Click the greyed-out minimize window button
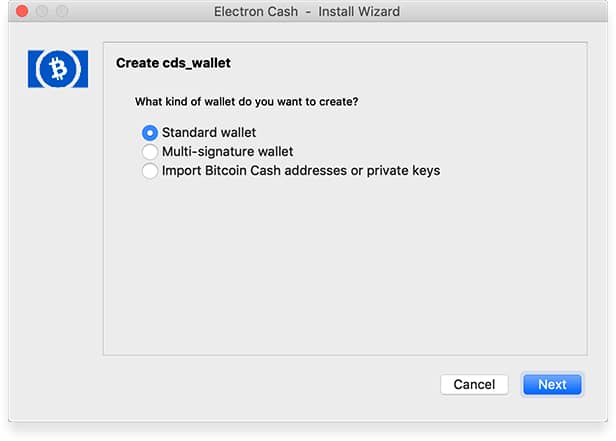The image size is (616, 441). click(42, 11)
